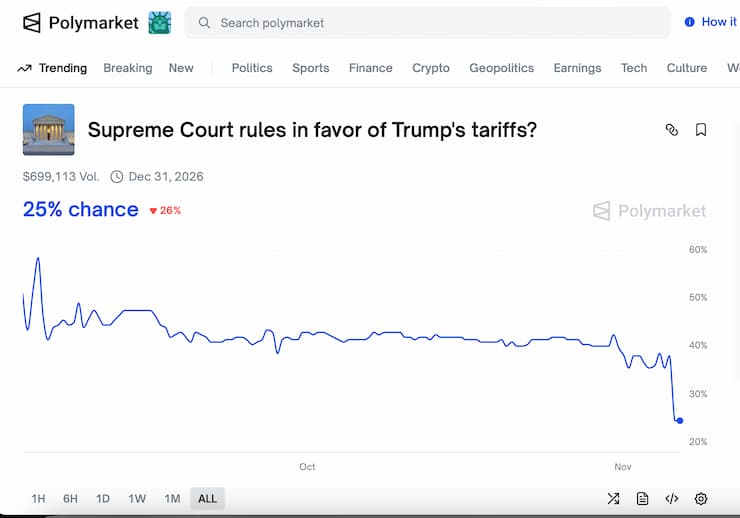The image size is (740, 518).
Task: Click the shuffle arrows chart icon
Action: (614, 498)
